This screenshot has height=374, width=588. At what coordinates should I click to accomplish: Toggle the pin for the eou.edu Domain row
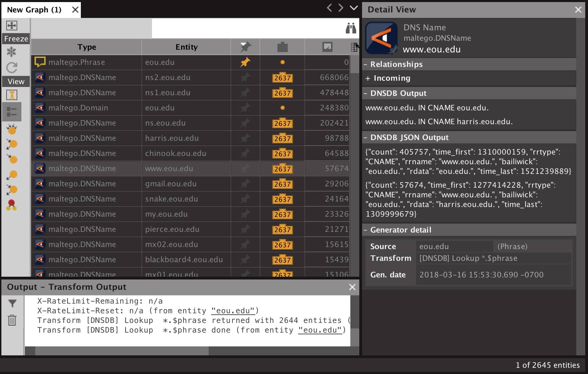tap(245, 108)
